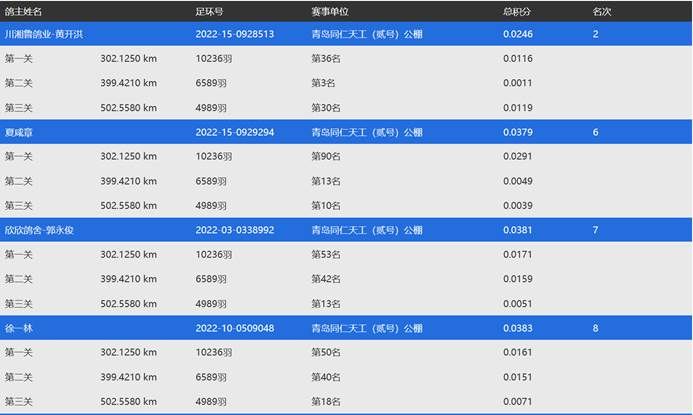The width and height of the screenshot is (693, 415).
Task: Click the 足环号 column header
Action: coord(210,11)
